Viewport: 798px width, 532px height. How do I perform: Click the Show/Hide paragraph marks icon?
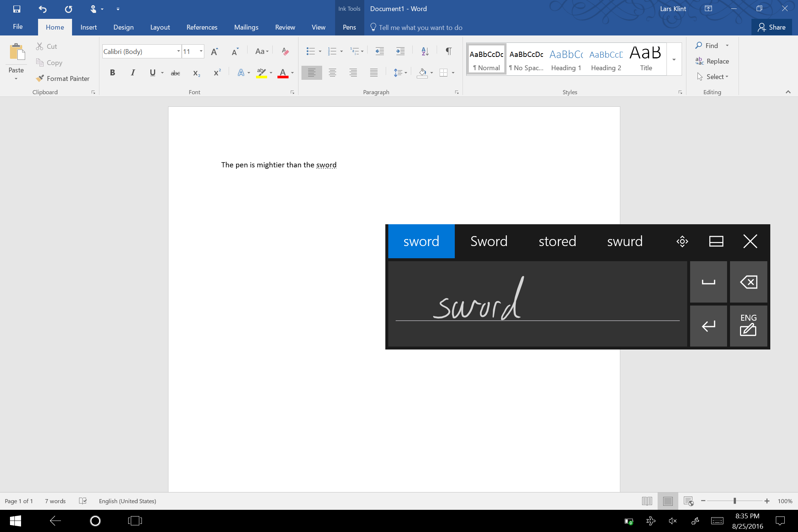tap(448, 52)
